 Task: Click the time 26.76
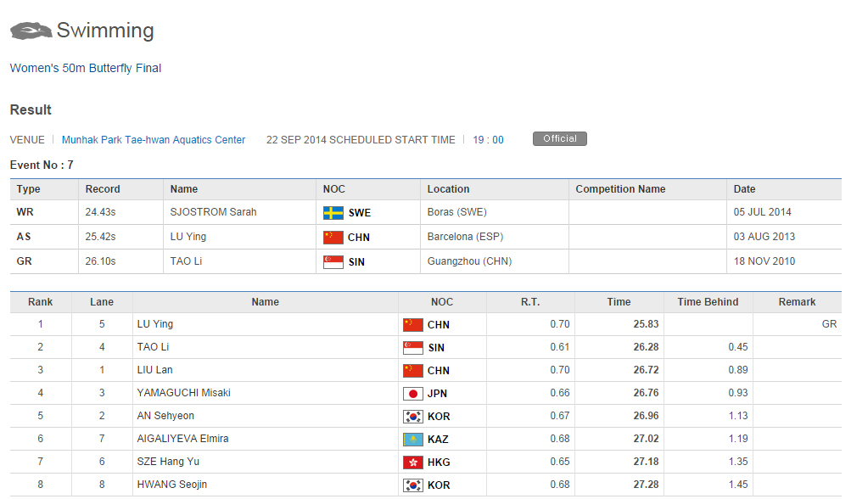coord(646,393)
